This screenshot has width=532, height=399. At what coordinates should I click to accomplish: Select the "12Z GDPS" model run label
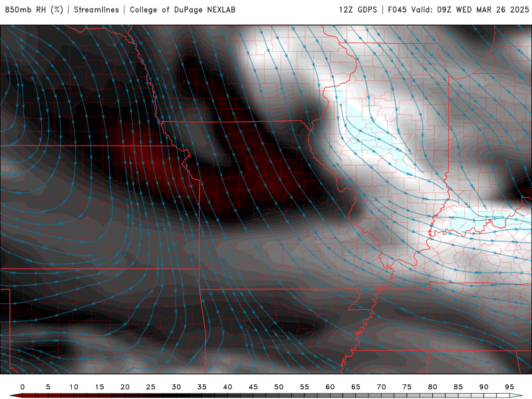tap(358, 10)
